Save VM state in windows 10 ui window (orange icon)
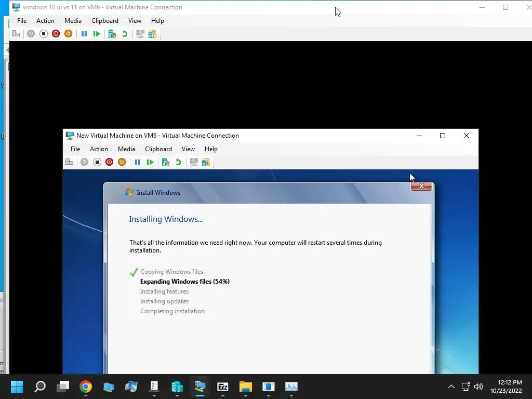The image size is (532, 399). click(x=68, y=34)
